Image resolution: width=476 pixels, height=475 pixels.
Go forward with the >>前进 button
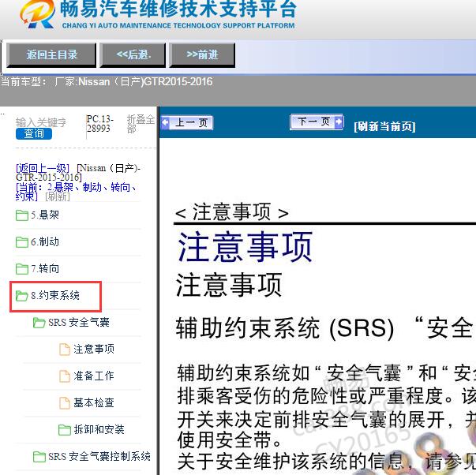click(202, 55)
